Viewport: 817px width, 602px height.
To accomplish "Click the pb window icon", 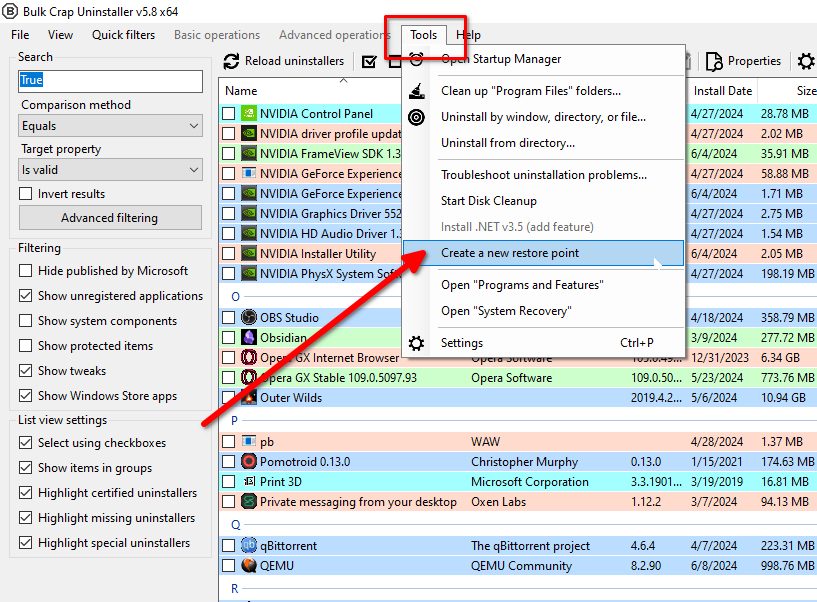I will [x=249, y=441].
